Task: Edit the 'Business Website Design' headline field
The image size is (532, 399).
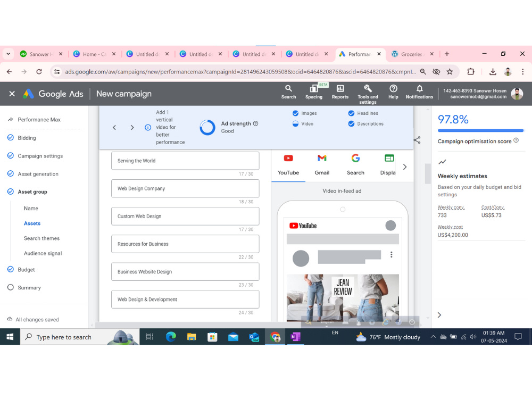Action: pyautogui.click(x=185, y=272)
